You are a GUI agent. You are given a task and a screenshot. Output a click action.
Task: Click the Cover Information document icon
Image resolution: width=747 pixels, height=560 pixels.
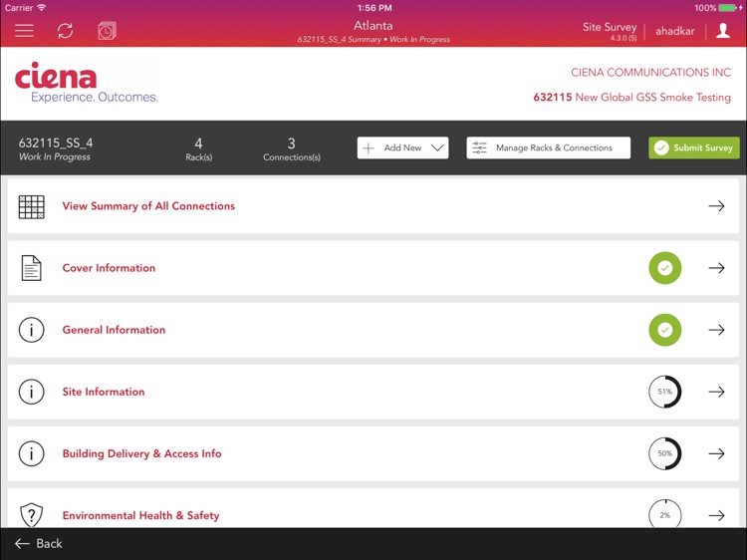[32, 268]
